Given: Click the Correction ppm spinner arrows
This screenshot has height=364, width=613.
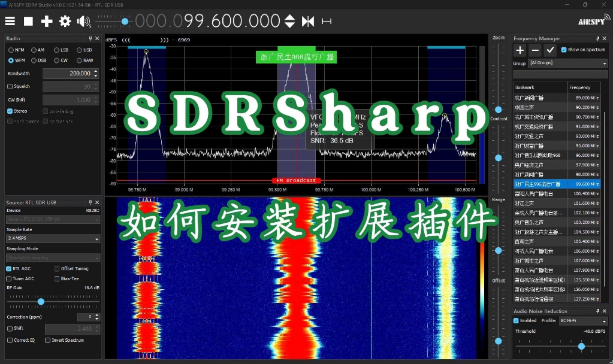Looking at the screenshot, I should pyautogui.click(x=97, y=317).
